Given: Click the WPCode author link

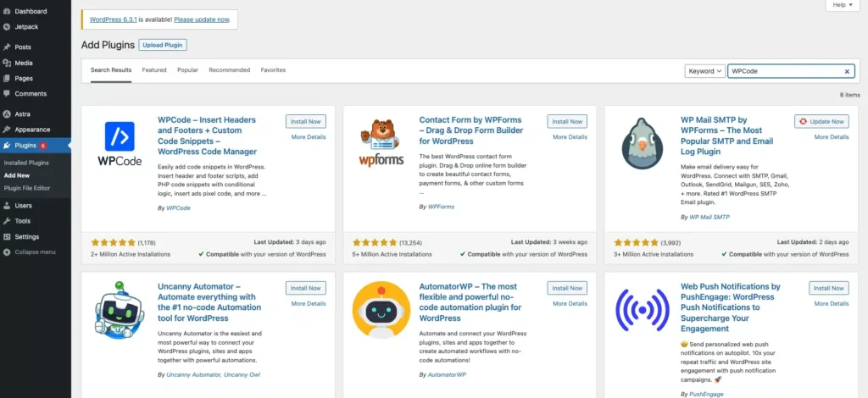Looking at the screenshot, I should click(x=178, y=207).
